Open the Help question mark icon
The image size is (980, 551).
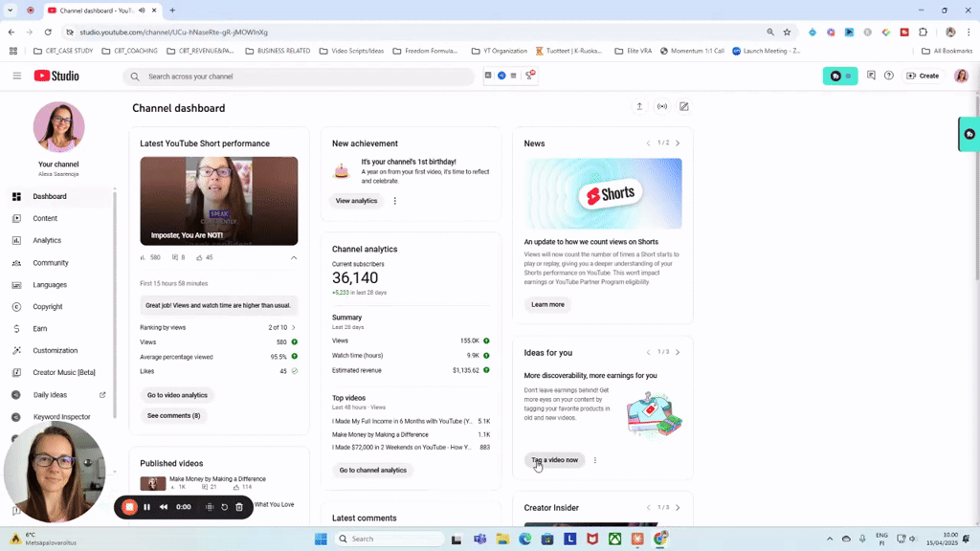coord(889,76)
